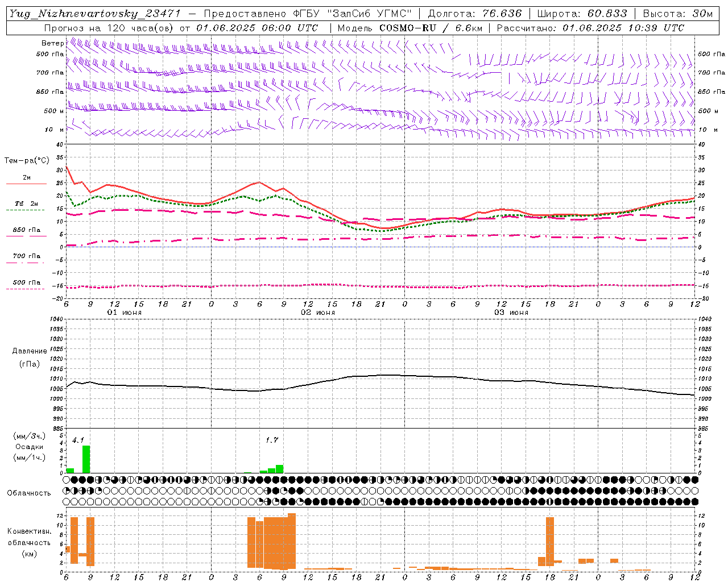The image size is (728, 582).
Task: Click the elevation text Высота: 30м
Action: coord(677,14)
